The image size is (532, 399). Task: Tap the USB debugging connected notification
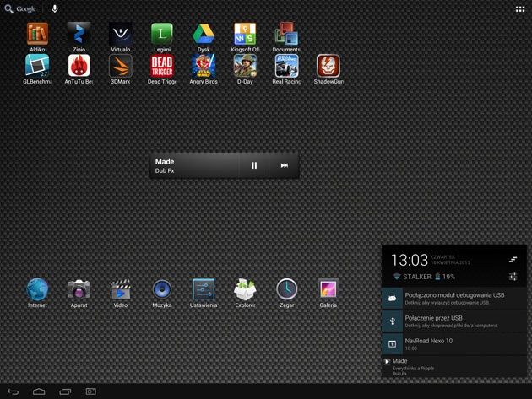tap(454, 299)
